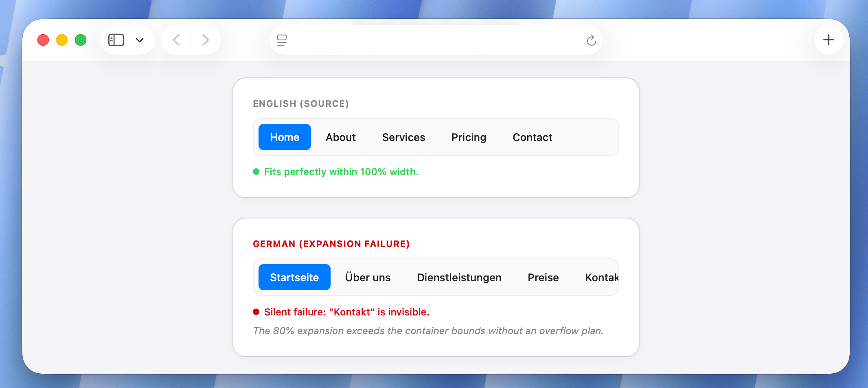Click the yellow minimize traffic light

click(61, 40)
